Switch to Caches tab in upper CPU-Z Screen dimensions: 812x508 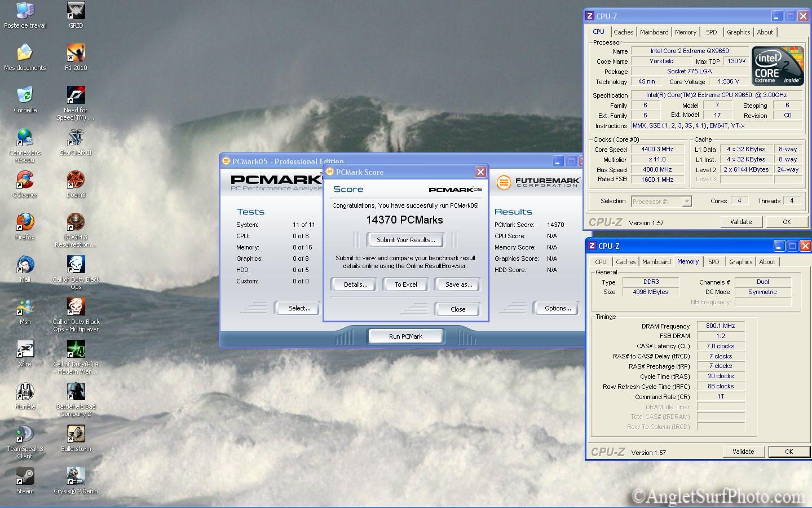point(623,32)
